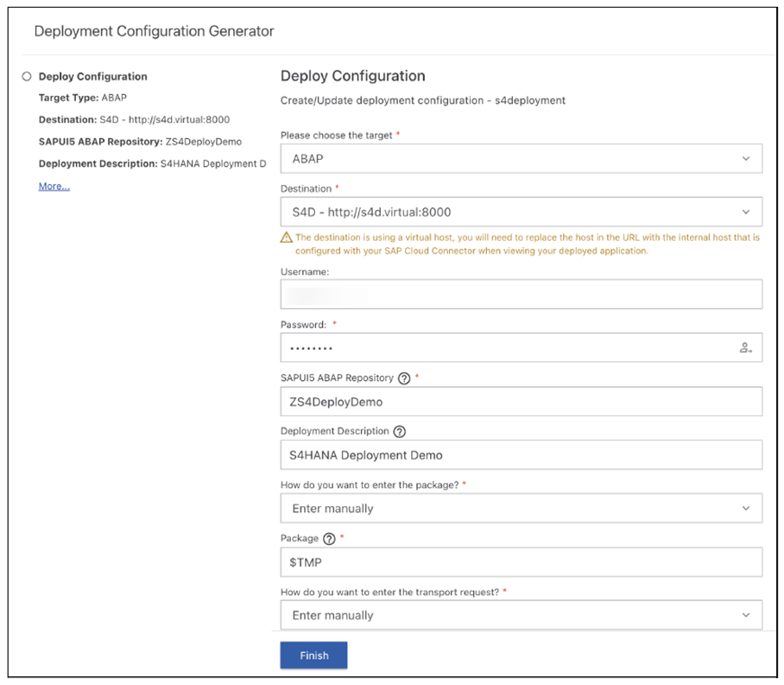
Task: Edit the Deployment Description field
Action: click(x=521, y=455)
